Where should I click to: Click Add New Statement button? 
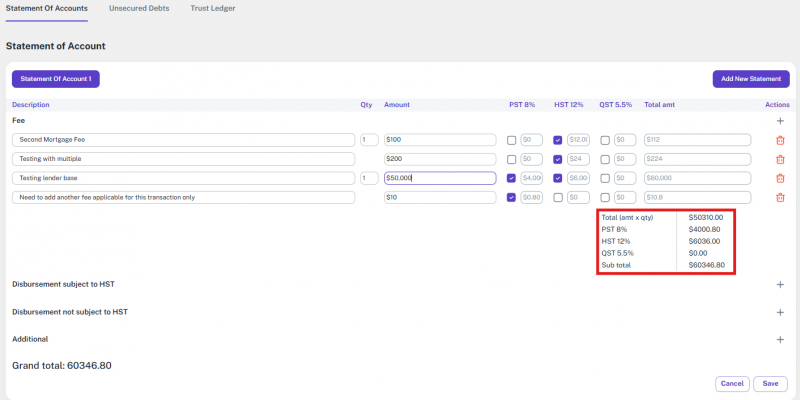[750, 78]
